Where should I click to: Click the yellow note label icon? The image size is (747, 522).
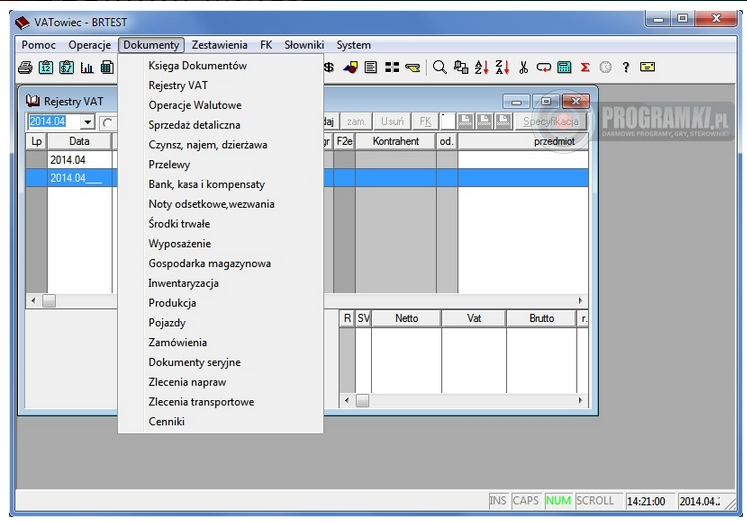(413, 68)
